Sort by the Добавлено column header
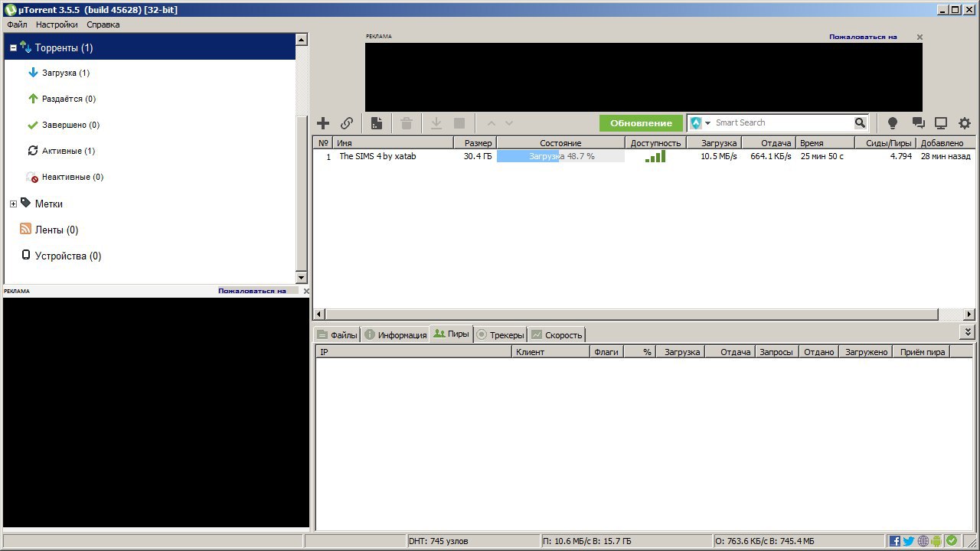 946,143
